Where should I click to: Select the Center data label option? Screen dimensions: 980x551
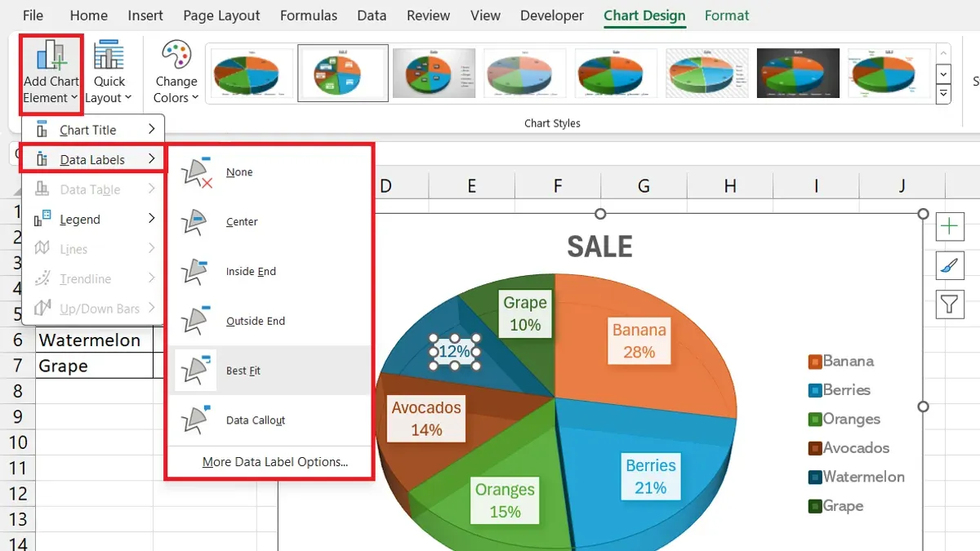point(269,222)
